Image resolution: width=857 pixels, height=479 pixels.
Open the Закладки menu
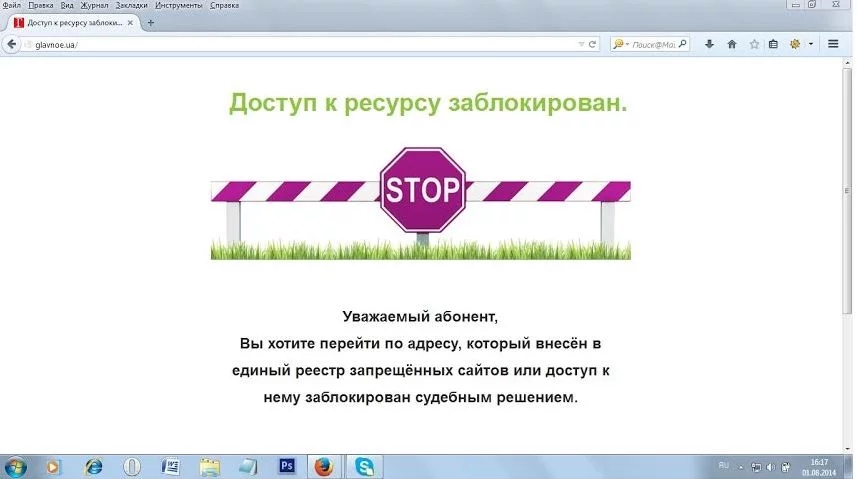pos(131,5)
